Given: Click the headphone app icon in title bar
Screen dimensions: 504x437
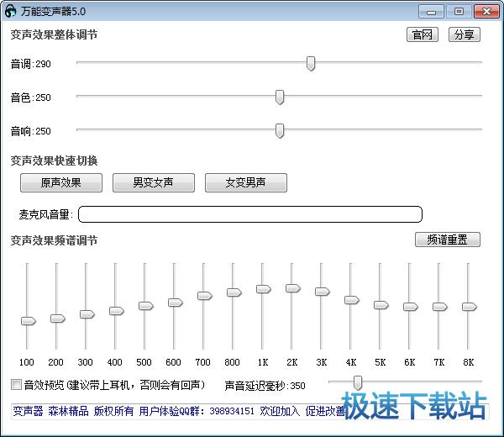Looking at the screenshot, I should click(x=11, y=12).
